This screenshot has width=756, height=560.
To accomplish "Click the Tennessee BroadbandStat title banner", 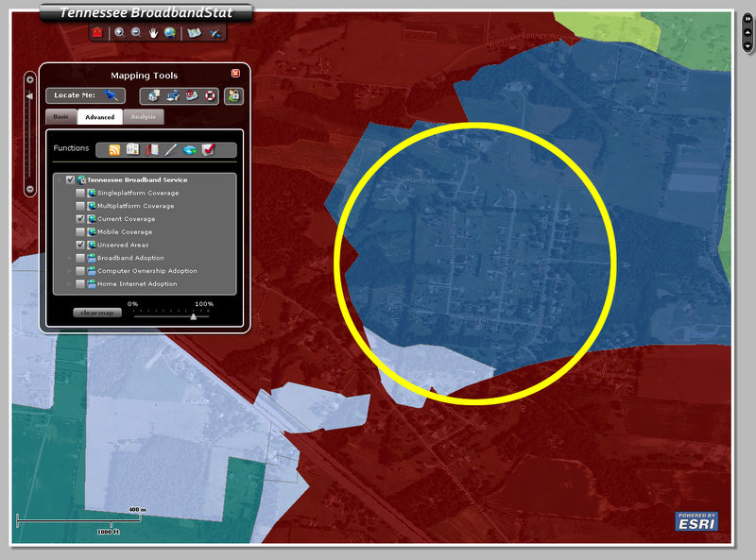I will [146, 12].
